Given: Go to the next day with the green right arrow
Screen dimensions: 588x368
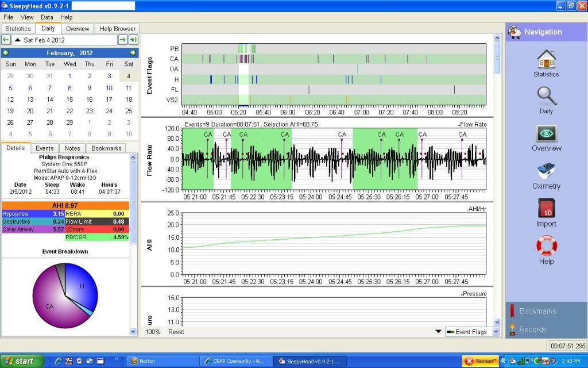Looking at the screenshot, I should [123, 40].
